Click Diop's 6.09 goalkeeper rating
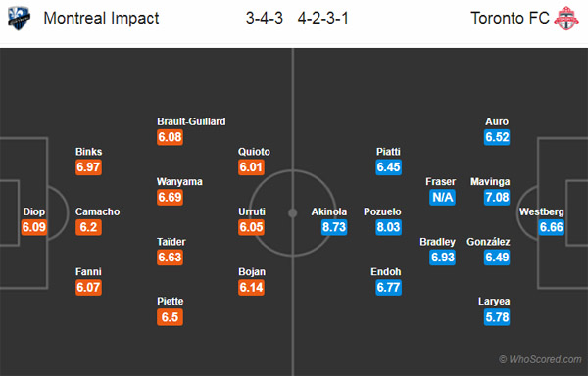 coord(33,227)
